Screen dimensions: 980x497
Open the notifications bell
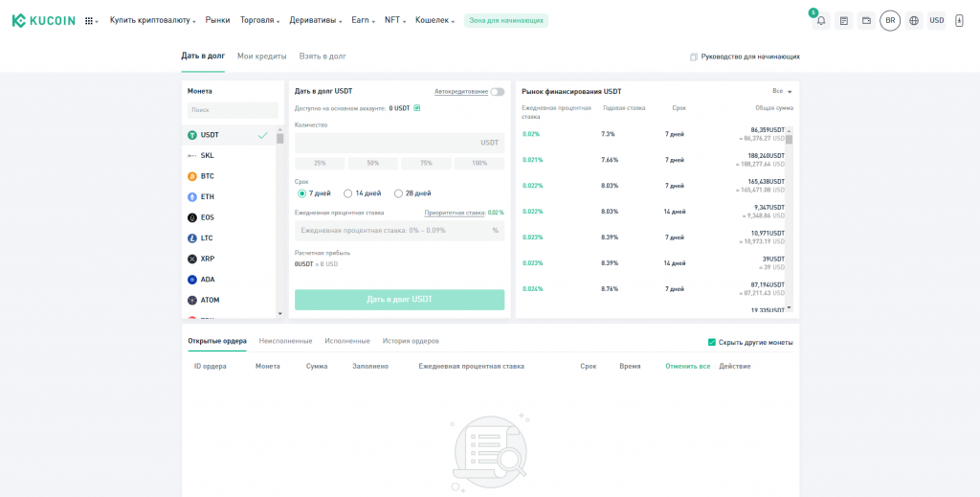(820, 21)
